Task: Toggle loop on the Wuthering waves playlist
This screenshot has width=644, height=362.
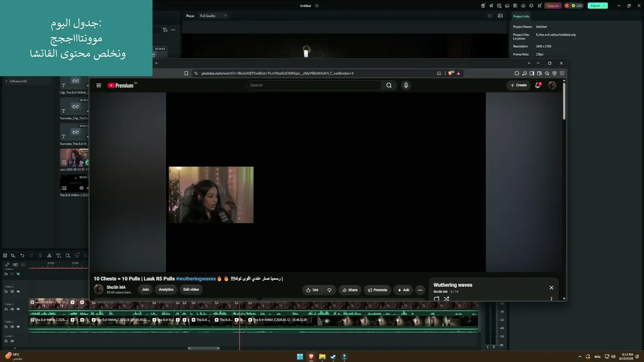Action: (x=436, y=299)
